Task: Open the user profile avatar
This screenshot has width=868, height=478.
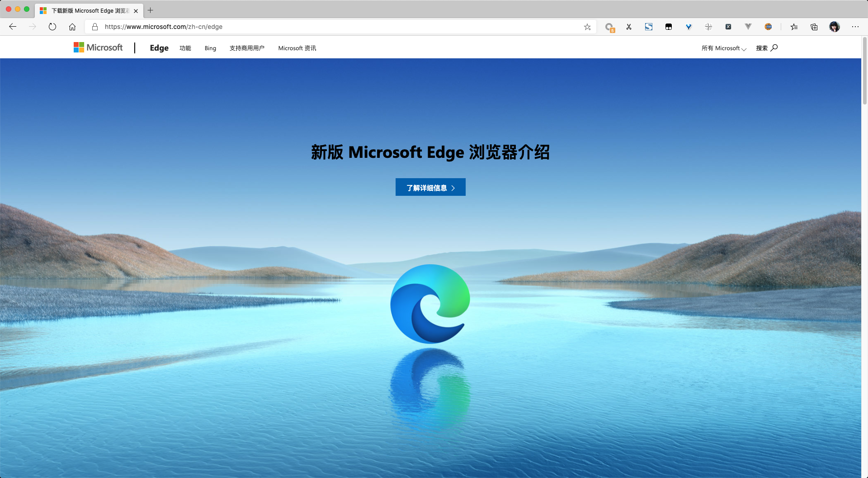Action: point(835,27)
